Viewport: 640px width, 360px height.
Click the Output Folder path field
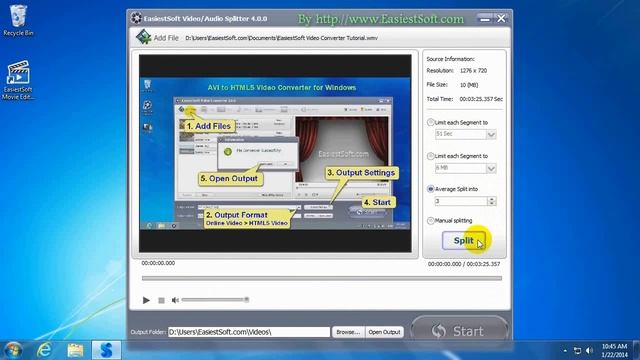pos(249,332)
